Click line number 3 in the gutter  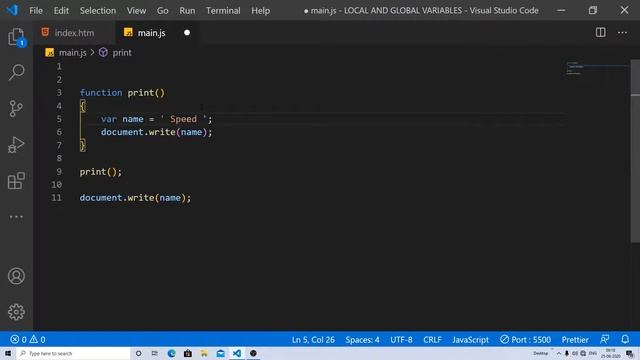(x=59, y=93)
